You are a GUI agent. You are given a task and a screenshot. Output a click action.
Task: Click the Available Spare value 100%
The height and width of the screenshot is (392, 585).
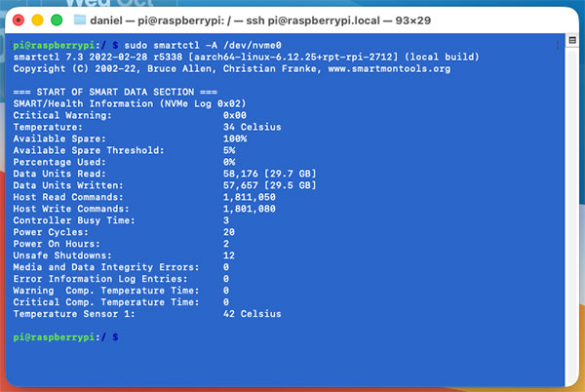(235, 138)
